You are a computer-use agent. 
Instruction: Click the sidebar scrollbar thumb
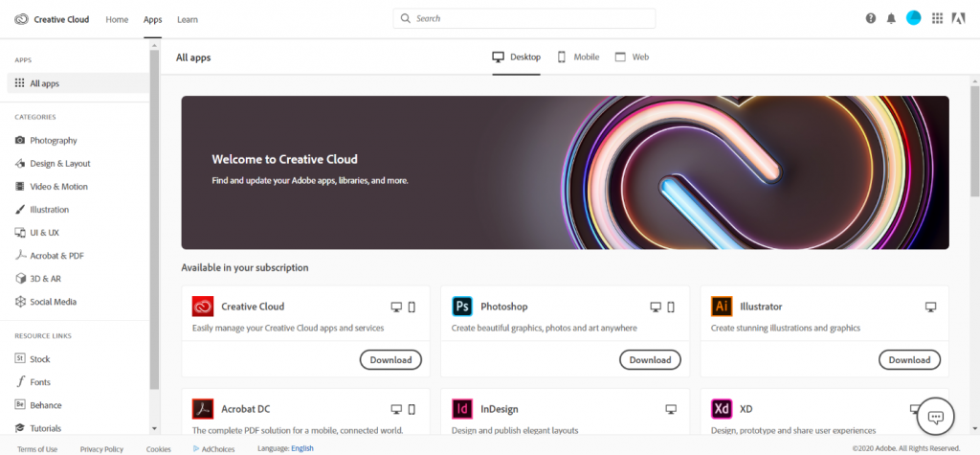point(154,219)
